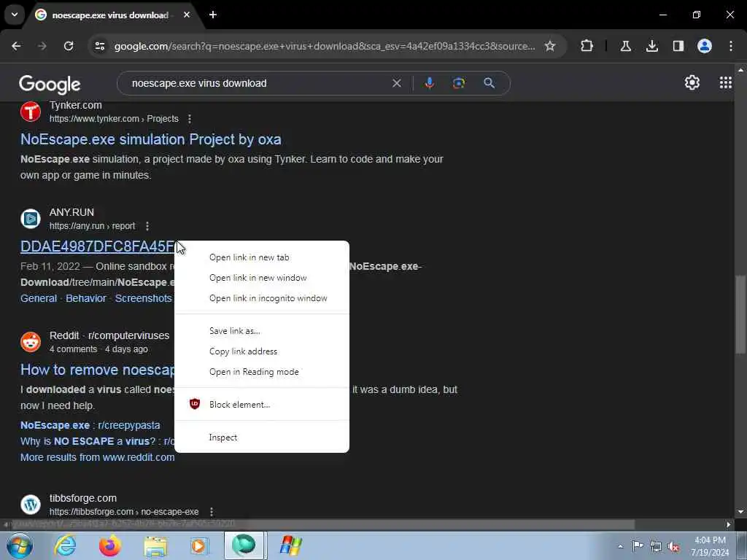Choose Inspect from context menu
747x560 pixels.
click(x=262, y=437)
